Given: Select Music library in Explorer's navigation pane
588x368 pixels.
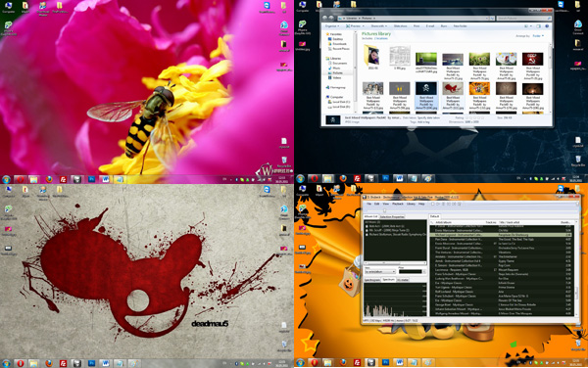Looking at the screenshot, I should pyautogui.click(x=336, y=69).
